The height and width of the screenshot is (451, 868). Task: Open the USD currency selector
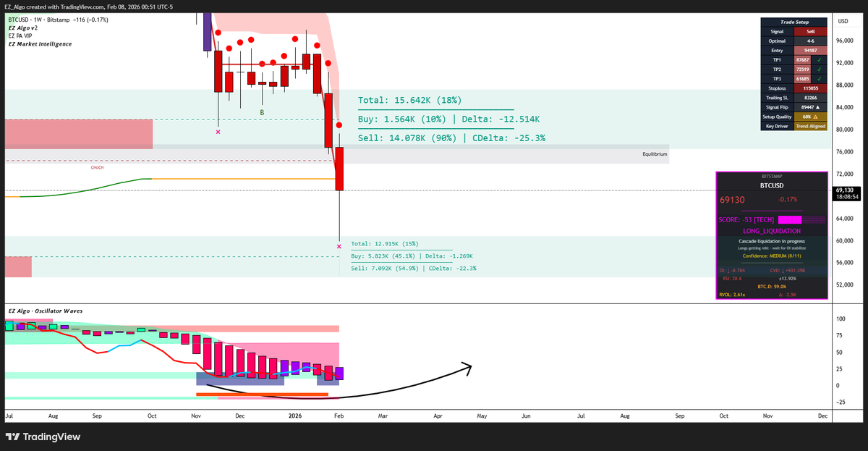[x=843, y=21]
